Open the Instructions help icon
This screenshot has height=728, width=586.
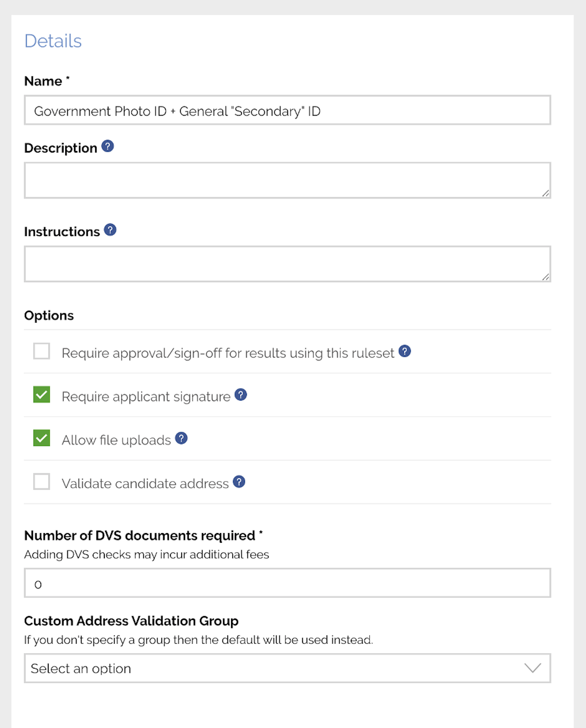point(110,230)
